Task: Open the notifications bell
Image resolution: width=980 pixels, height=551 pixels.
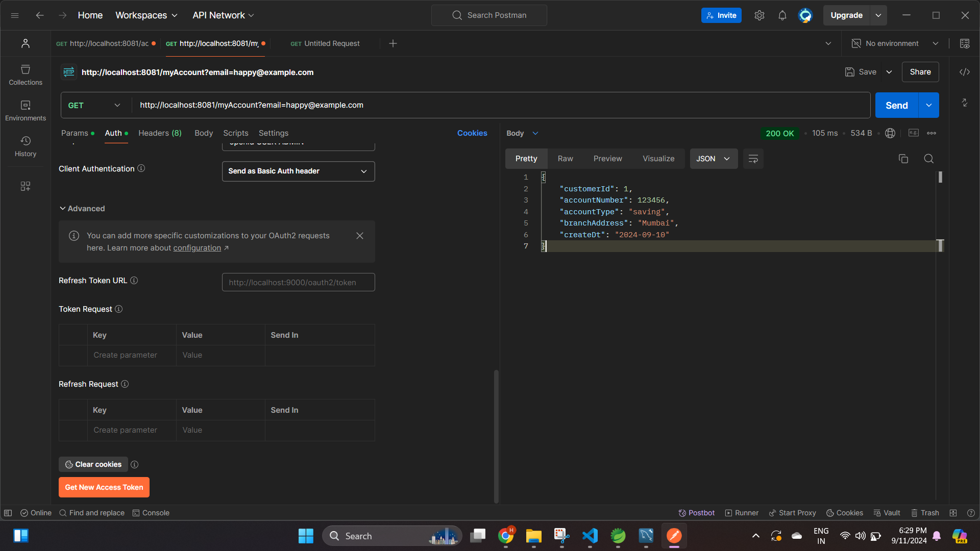Action: pyautogui.click(x=782, y=15)
